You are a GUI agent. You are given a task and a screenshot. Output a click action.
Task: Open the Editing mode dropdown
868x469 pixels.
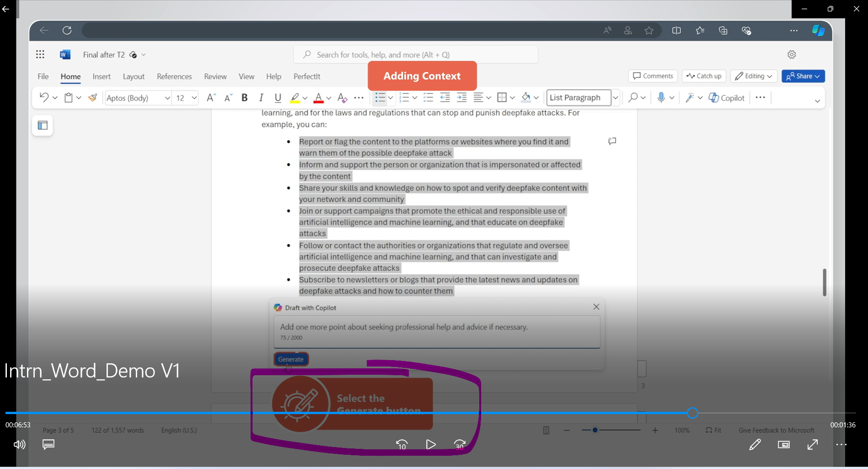tap(754, 76)
